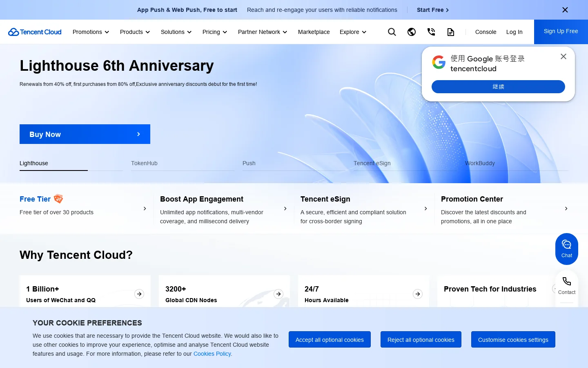Dismiss the Google sign-in popup
Screen dimensions: 588x368
point(563,56)
